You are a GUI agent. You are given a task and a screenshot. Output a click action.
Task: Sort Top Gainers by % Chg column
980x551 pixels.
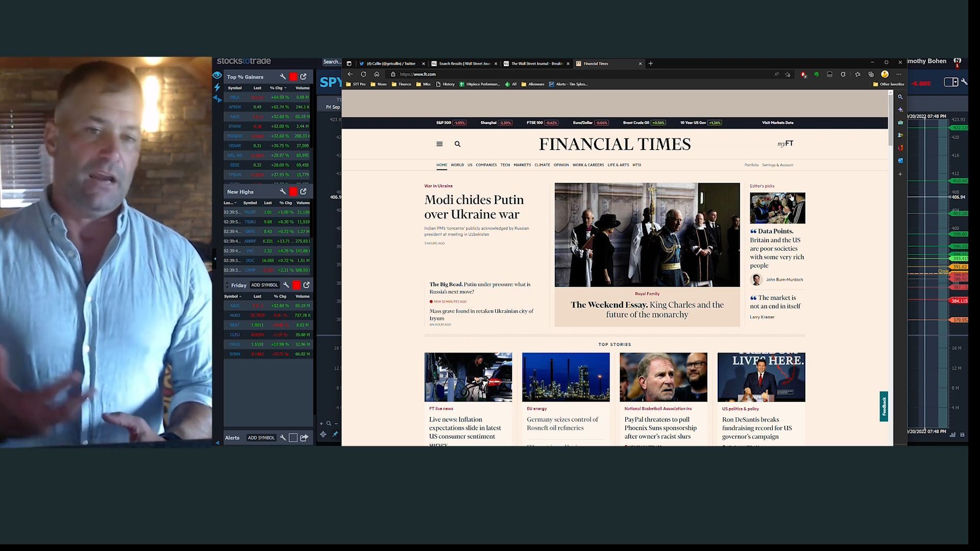(276, 88)
